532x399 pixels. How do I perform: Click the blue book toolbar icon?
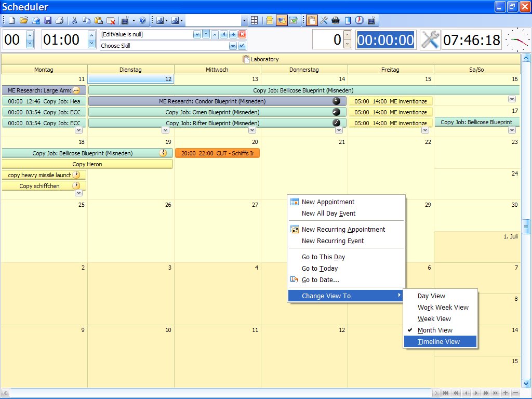pos(348,21)
